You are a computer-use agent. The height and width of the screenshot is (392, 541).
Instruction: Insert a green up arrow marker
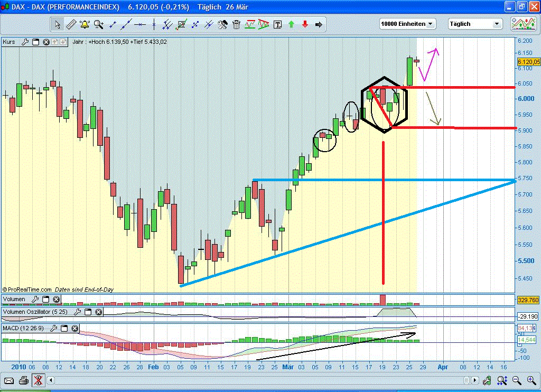[291, 24]
